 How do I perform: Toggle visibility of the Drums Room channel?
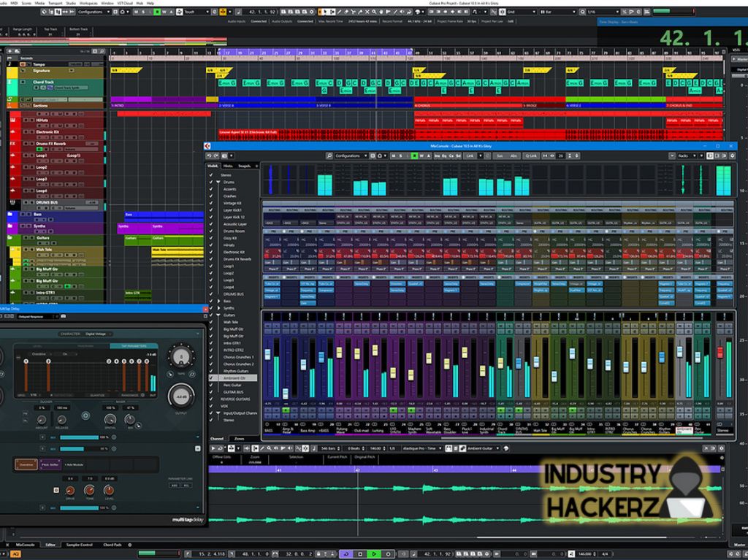(211, 231)
